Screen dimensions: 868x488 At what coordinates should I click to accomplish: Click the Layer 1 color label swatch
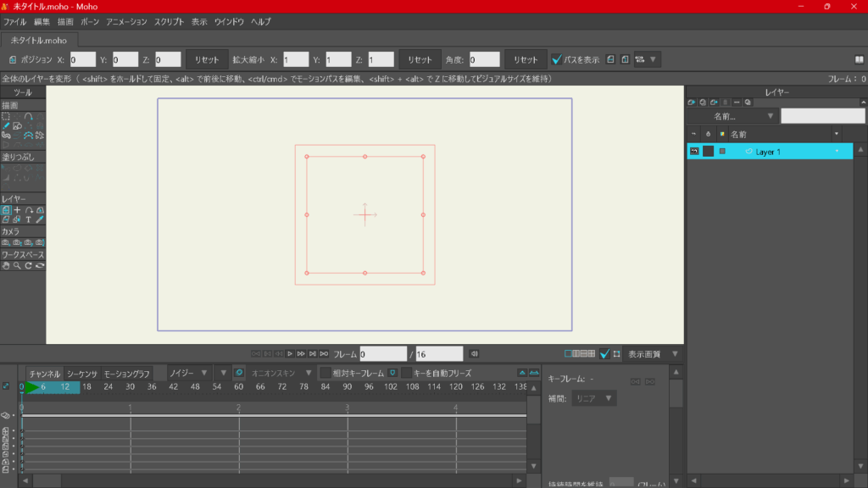[x=722, y=151]
